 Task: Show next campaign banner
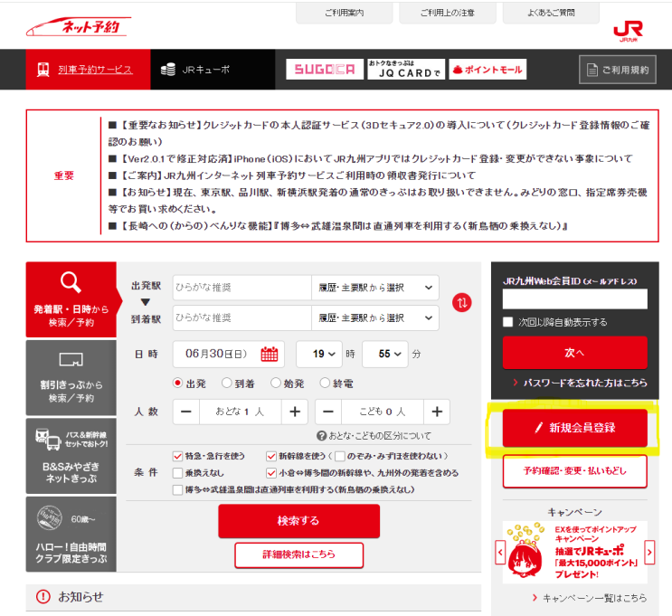(x=649, y=553)
